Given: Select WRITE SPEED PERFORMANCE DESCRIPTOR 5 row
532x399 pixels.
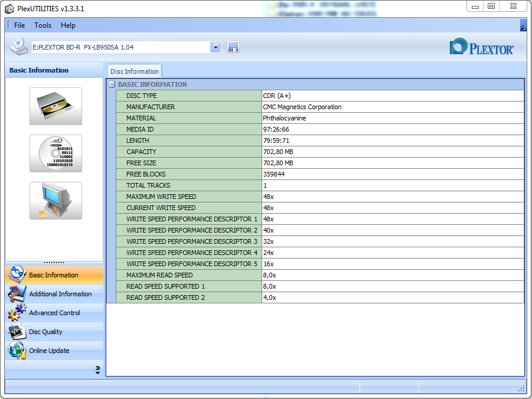Looking at the screenshot, I should pyautogui.click(x=320, y=264).
